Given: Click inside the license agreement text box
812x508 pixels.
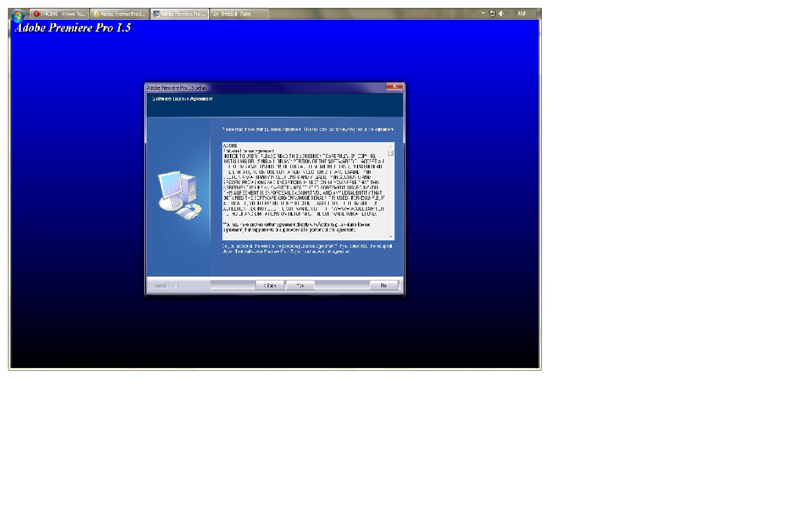Looking at the screenshot, I should tap(305, 191).
